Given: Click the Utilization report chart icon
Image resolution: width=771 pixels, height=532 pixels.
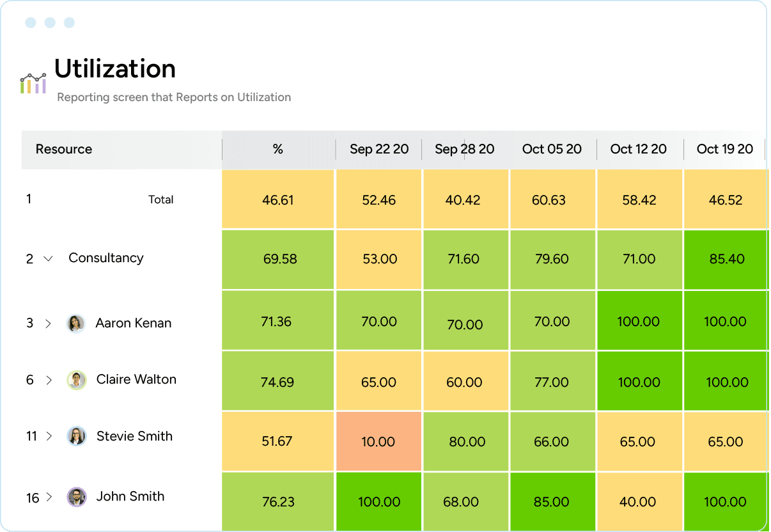Looking at the screenshot, I should pyautogui.click(x=33, y=82).
